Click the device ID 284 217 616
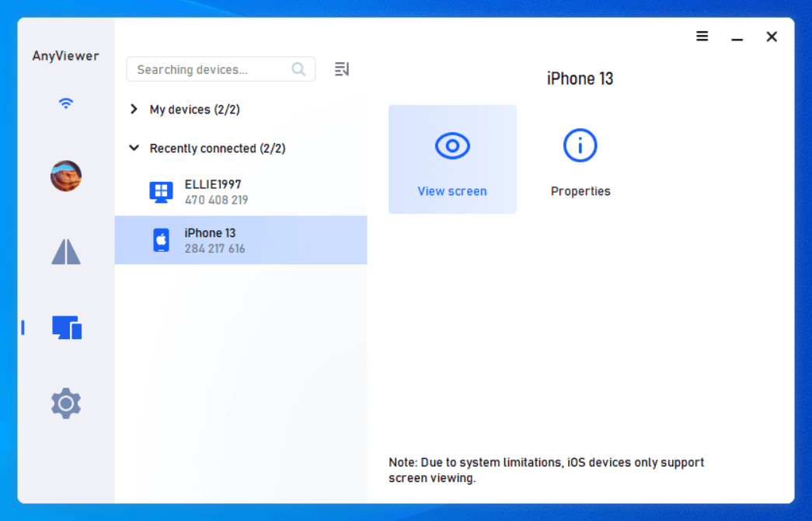 [215, 249]
